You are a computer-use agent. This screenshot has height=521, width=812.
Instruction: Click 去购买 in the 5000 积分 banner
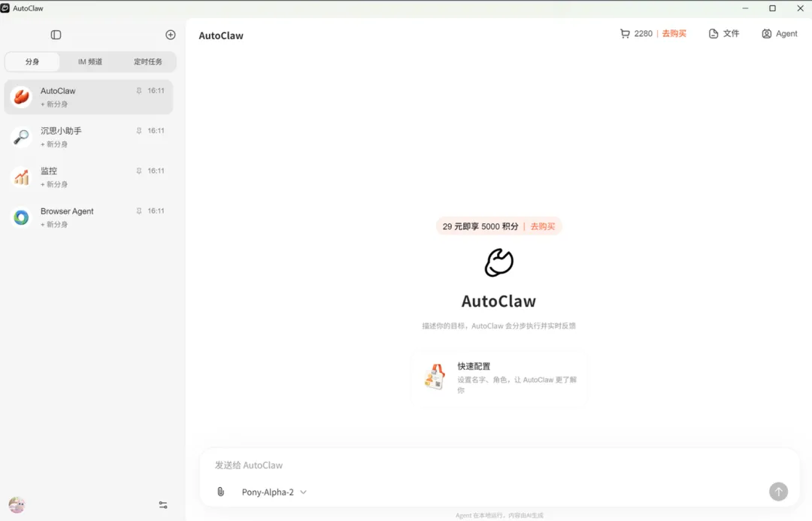(x=543, y=226)
